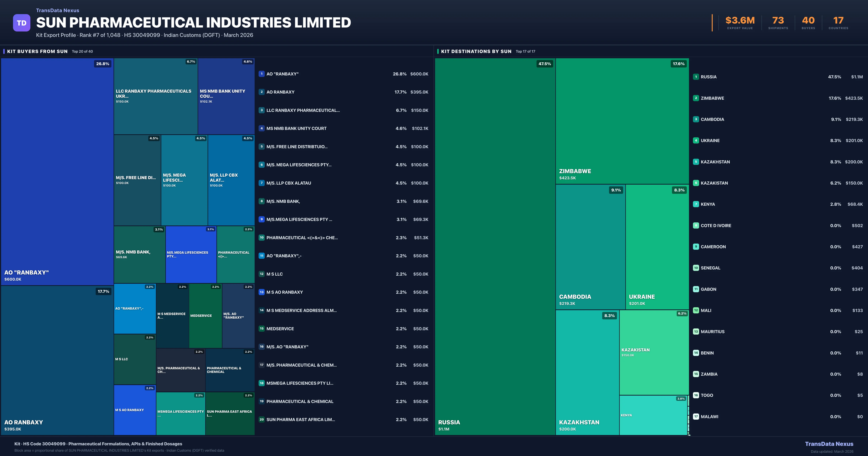
Task: Click the TD logo icon
Action: (22, 23)
